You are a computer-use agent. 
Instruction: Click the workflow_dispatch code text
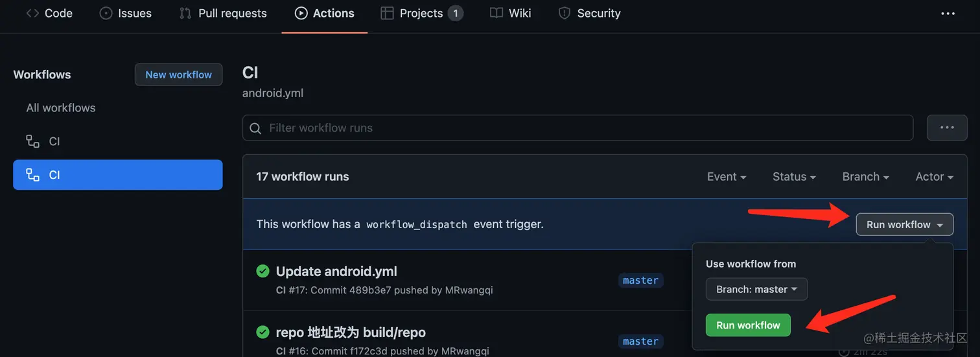417,225
